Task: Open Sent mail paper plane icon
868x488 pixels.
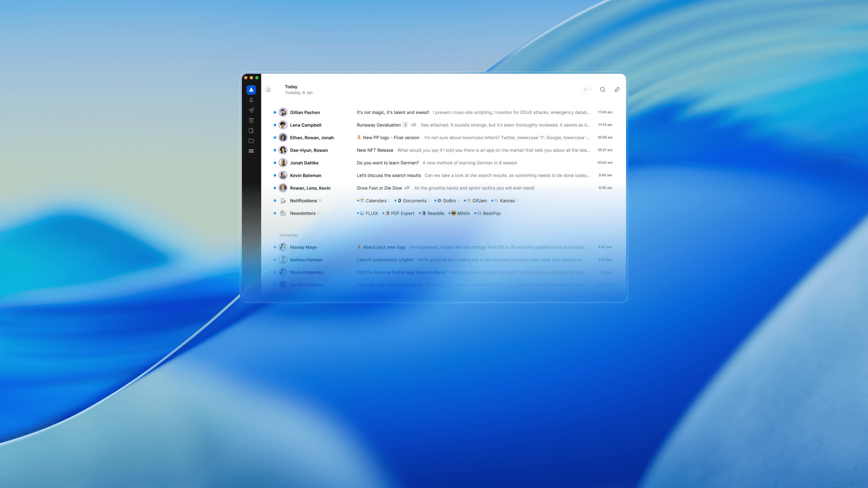Action: (251, 110)
